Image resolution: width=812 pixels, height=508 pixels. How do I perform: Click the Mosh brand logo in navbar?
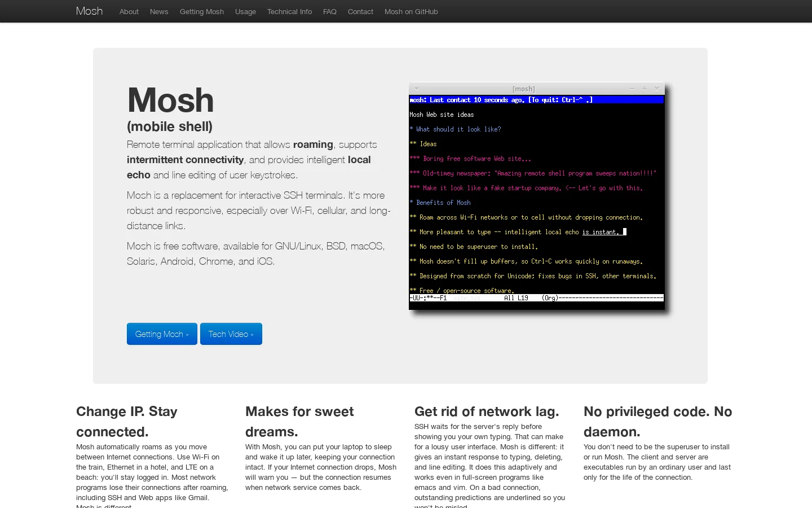tap(89, 11)
